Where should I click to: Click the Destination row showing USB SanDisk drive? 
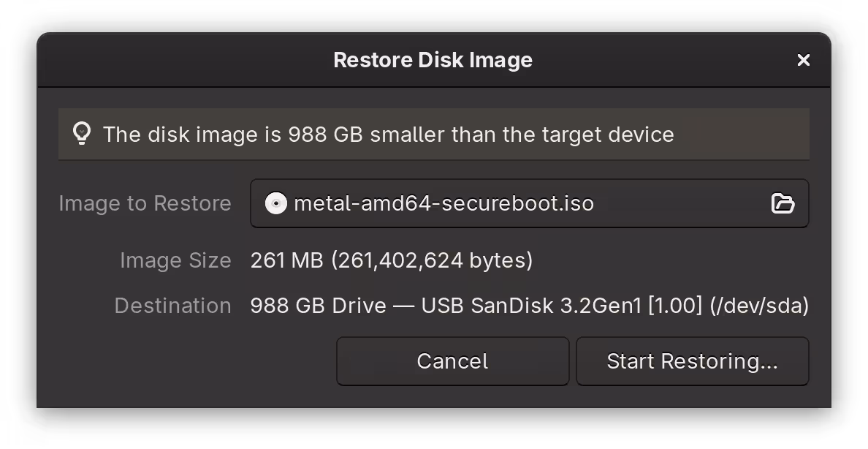point(529,305)
